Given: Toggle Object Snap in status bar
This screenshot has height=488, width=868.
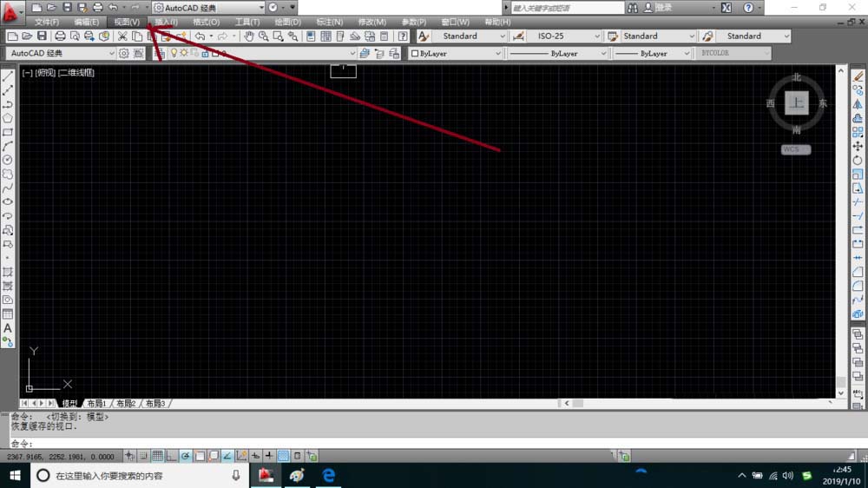Looking at the screenshot, I should pyautogui.click(x=200, y=456).
